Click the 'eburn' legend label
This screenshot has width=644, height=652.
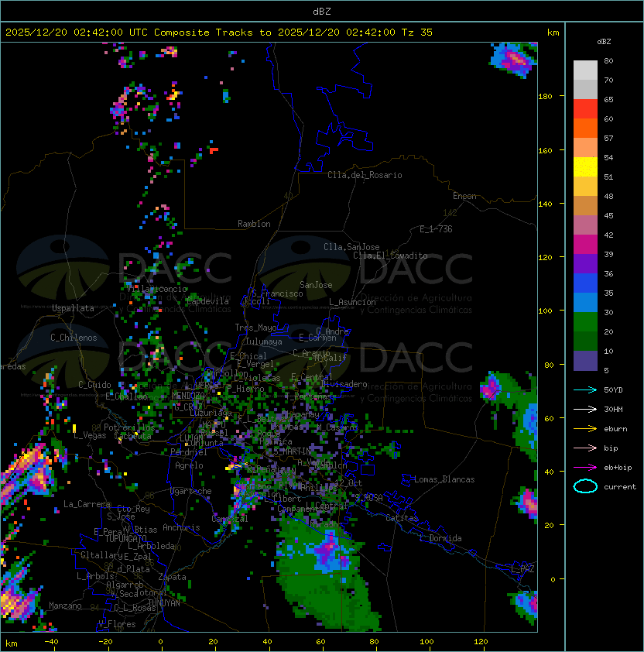coord(615,429)
